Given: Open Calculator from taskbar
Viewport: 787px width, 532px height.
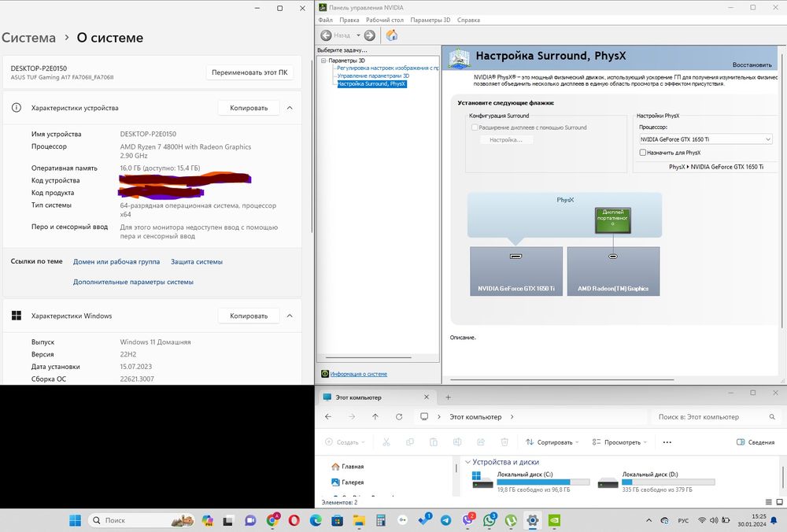Looking at the screenshot, I should tap(380, 520).
